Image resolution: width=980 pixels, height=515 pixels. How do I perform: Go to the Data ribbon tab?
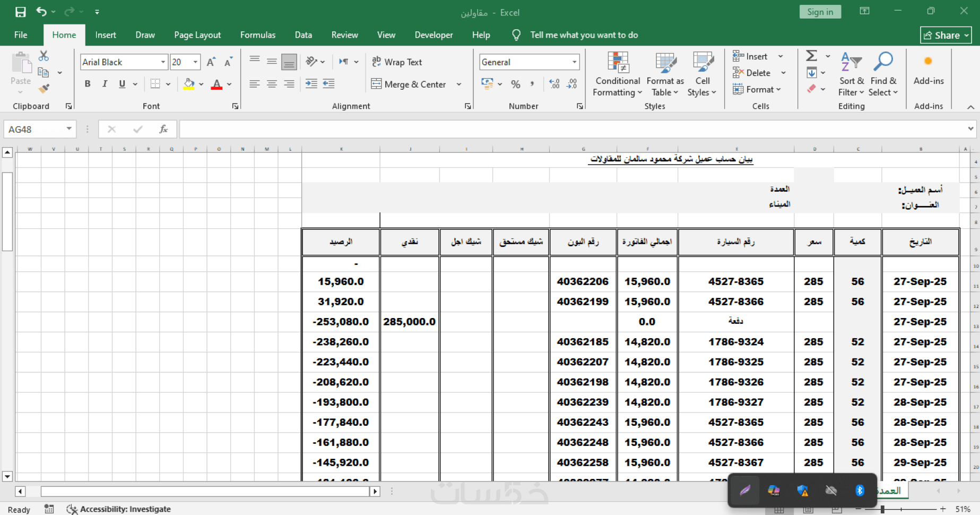coord(303,35)
